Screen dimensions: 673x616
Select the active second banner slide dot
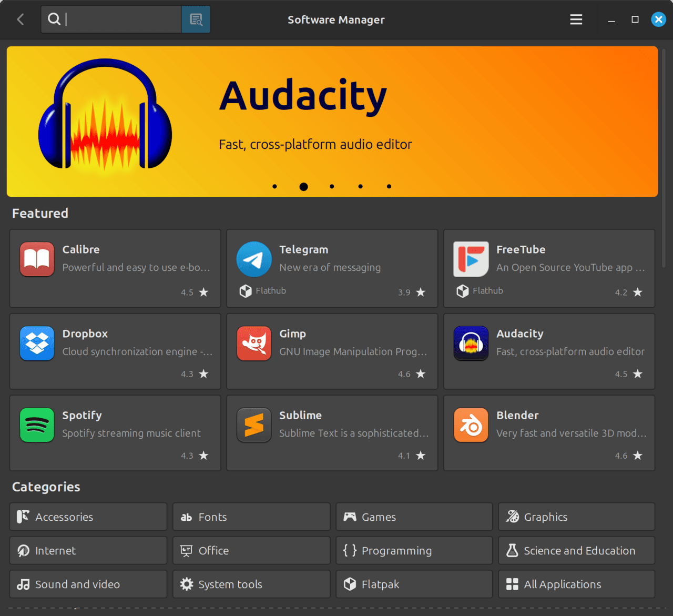[x=304, y=186]
